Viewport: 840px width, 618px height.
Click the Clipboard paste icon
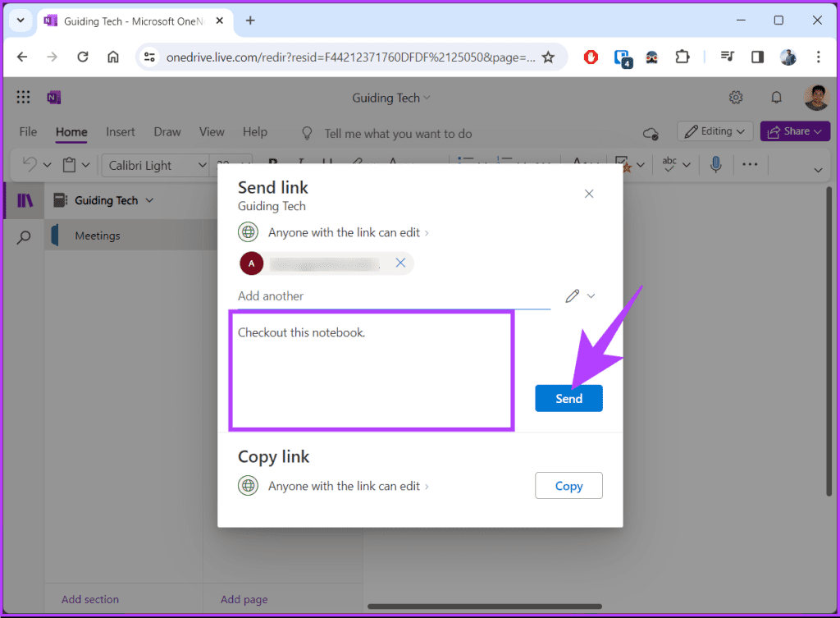70,164
